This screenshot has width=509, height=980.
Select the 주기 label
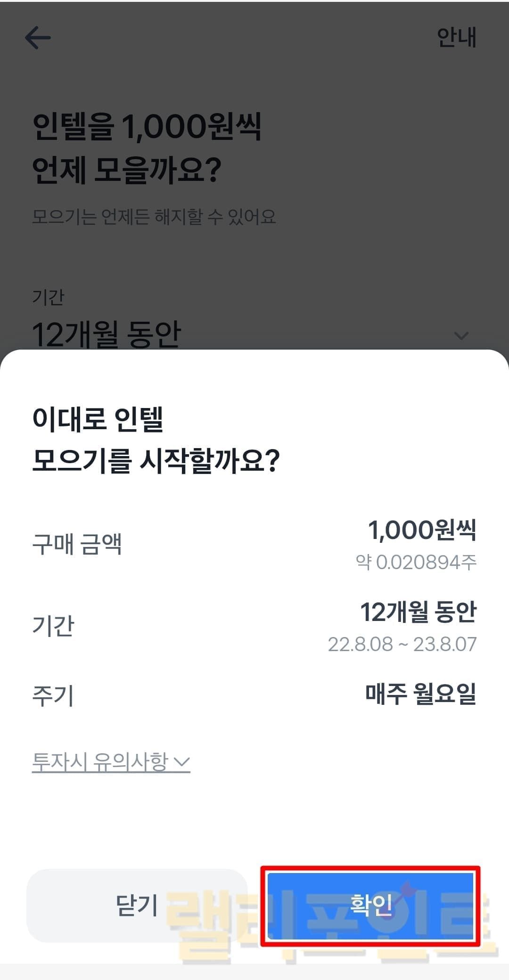tap(53, 696)
